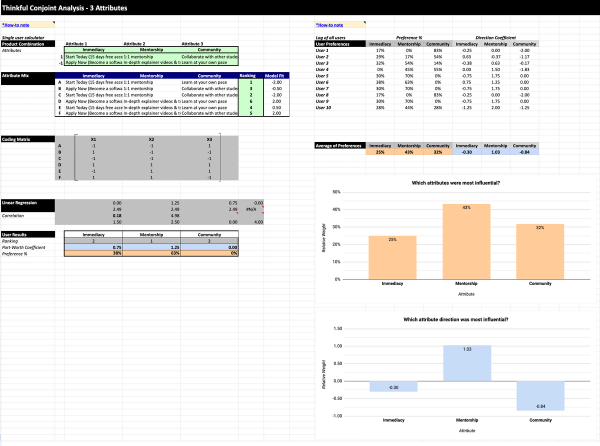
Task: Click the 'Attribute Mix' header cell
Action: point(28,78)
